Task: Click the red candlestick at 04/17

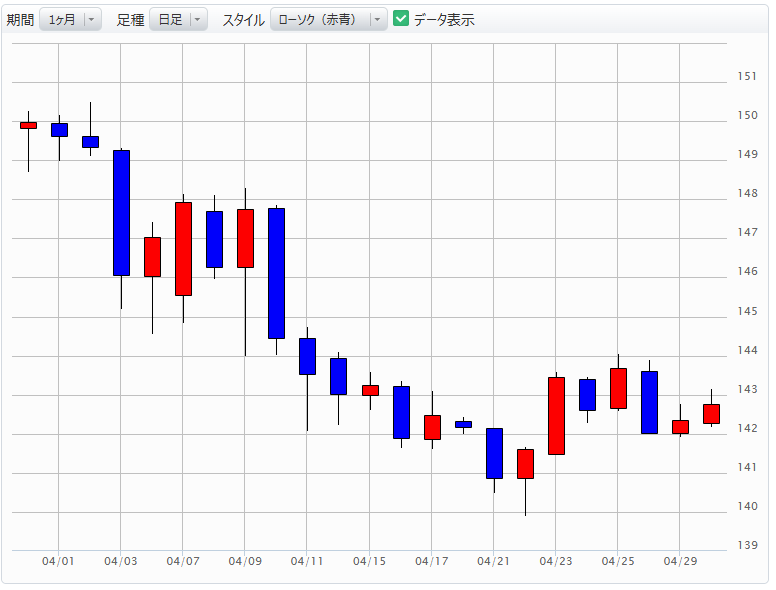Action: point(433,428)
